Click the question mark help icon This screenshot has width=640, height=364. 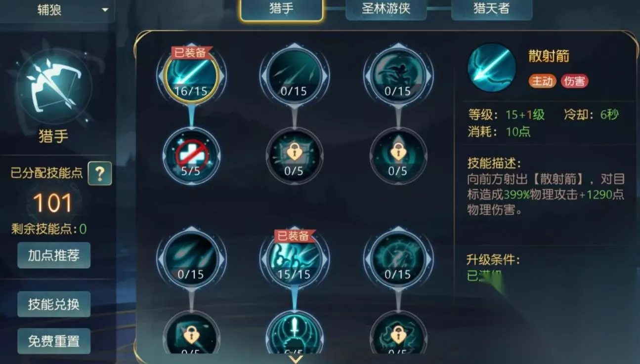point(100,173)
